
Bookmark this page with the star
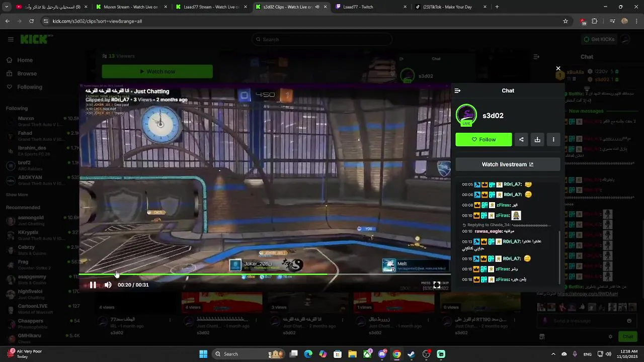click(x=566, y=21)
